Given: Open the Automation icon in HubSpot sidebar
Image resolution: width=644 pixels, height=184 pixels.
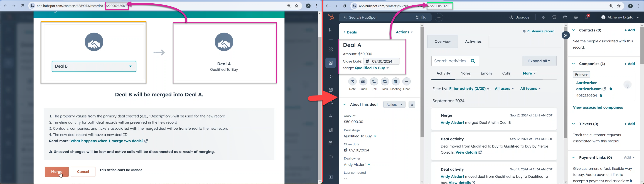Looking at the screenshot, I should (331, 117).
